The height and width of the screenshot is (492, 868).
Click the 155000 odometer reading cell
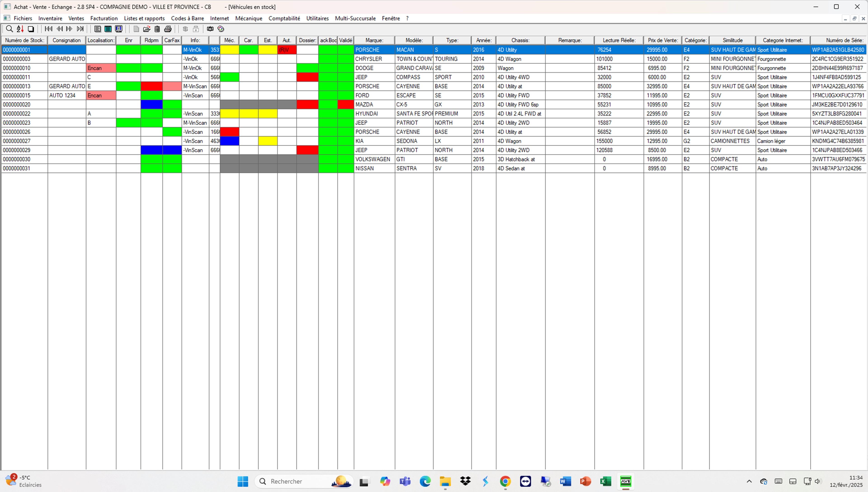619,141
